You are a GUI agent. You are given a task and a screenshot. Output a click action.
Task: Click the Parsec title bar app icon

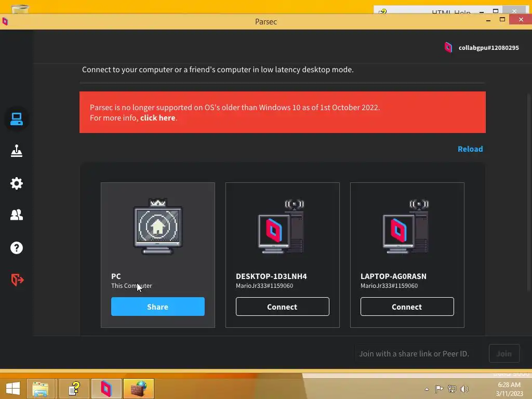pos(5,21)
